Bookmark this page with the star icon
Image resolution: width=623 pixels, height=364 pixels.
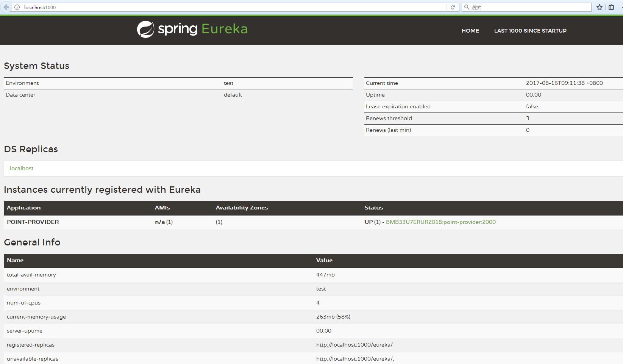(x=599, y=7)
